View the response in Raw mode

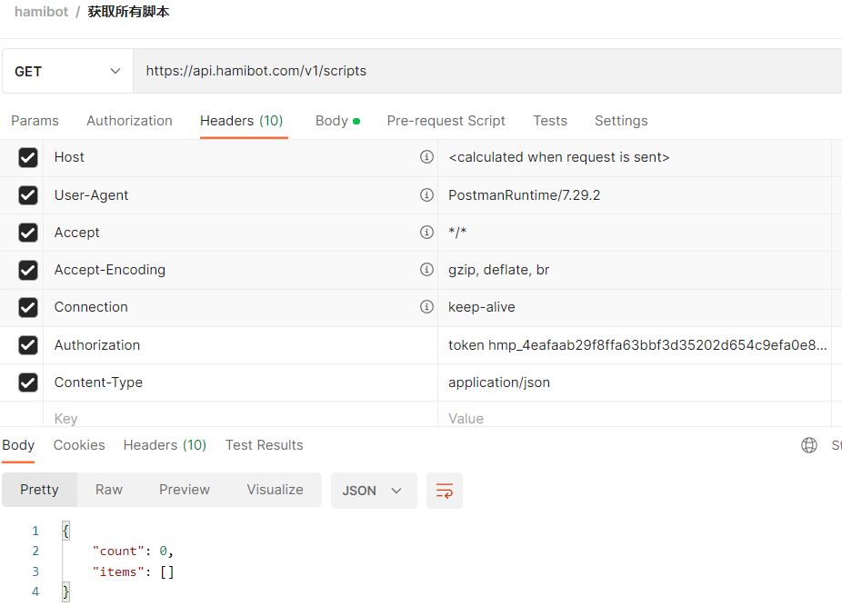(x=108, y=489)
